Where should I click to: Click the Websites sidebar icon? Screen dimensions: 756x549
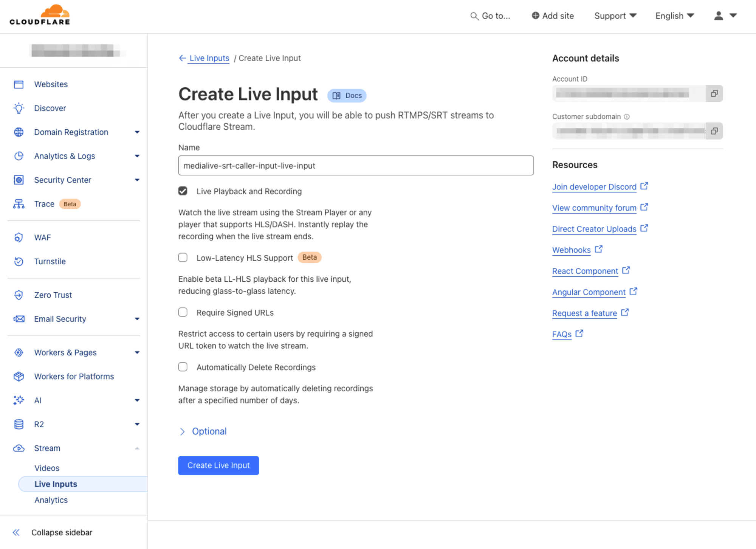(x=19, y=84)
